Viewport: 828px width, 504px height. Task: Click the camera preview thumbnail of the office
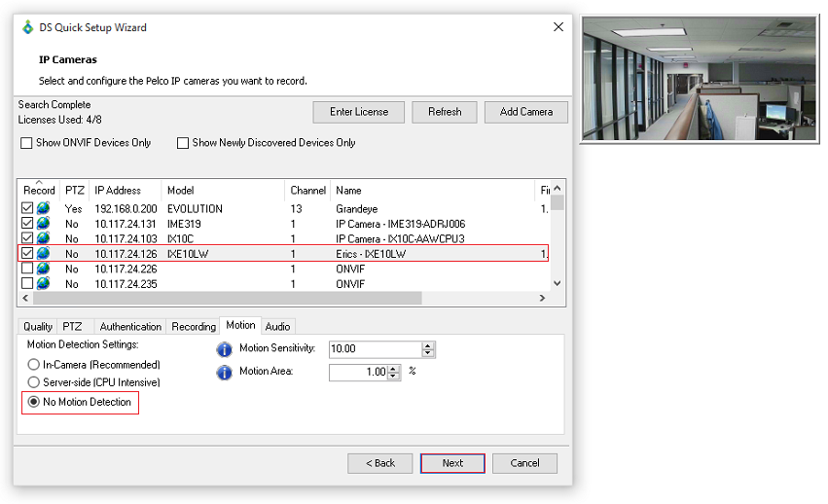pyautogui.click(x=700, y=79)
